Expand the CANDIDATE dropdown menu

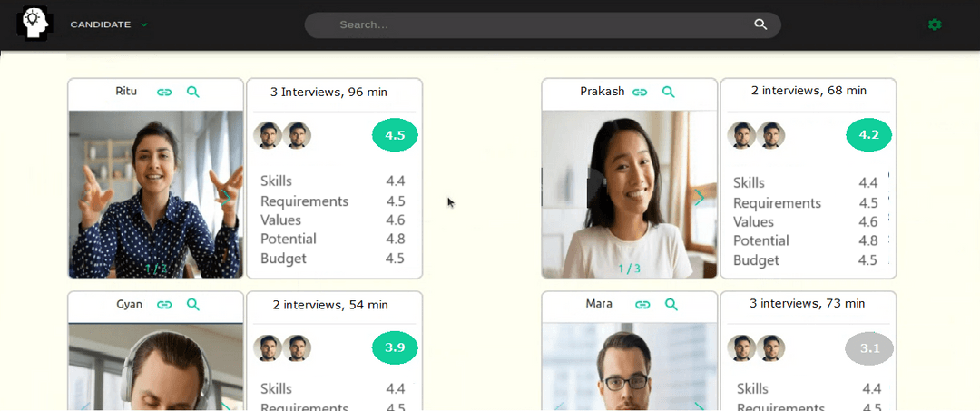pyautogui.click(x=110, y=25)
